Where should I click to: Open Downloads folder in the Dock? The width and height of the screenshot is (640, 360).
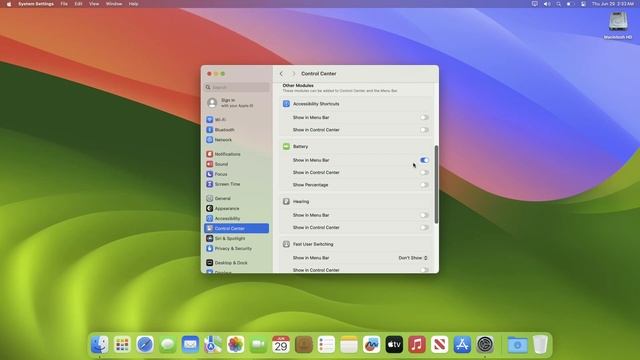point(518,344)
